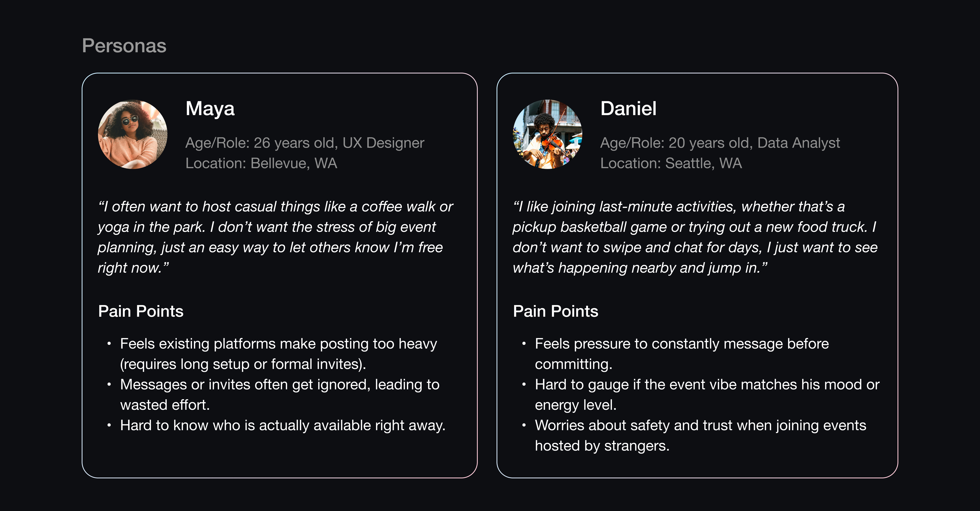Select the bullet about safety and trust
This screenshot has width=980, height=511.
(x=700, y=435)
